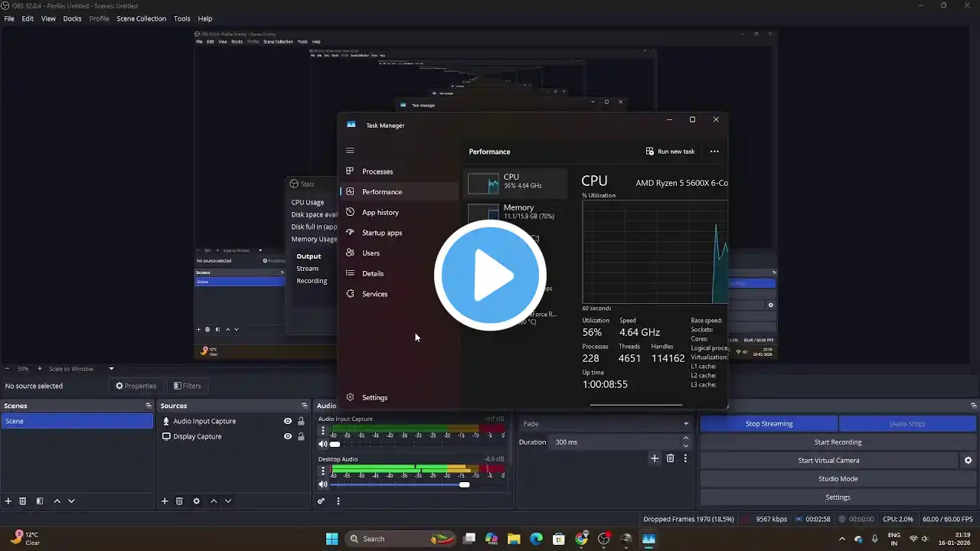The width and height of the screenshot is (980, 551).
Task: Mute the Desktop Audio speaker icon
Action: (x=323, y=484)
